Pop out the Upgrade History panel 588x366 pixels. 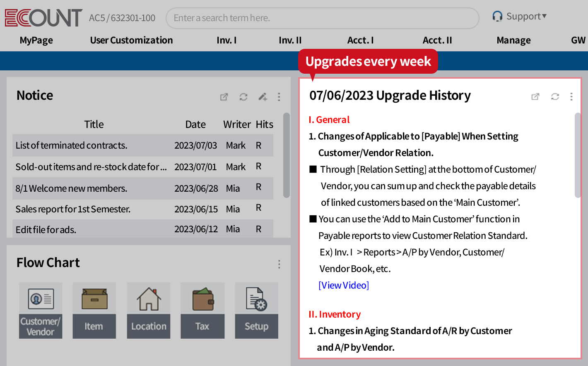tap(535, 96)
